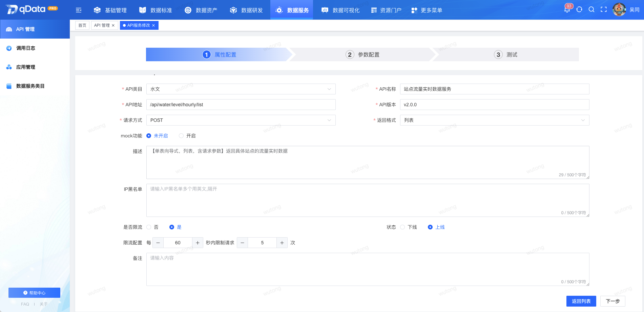Click into the IP黑名单 textarea
The image size is (644, 312).
tap(368, 200)
